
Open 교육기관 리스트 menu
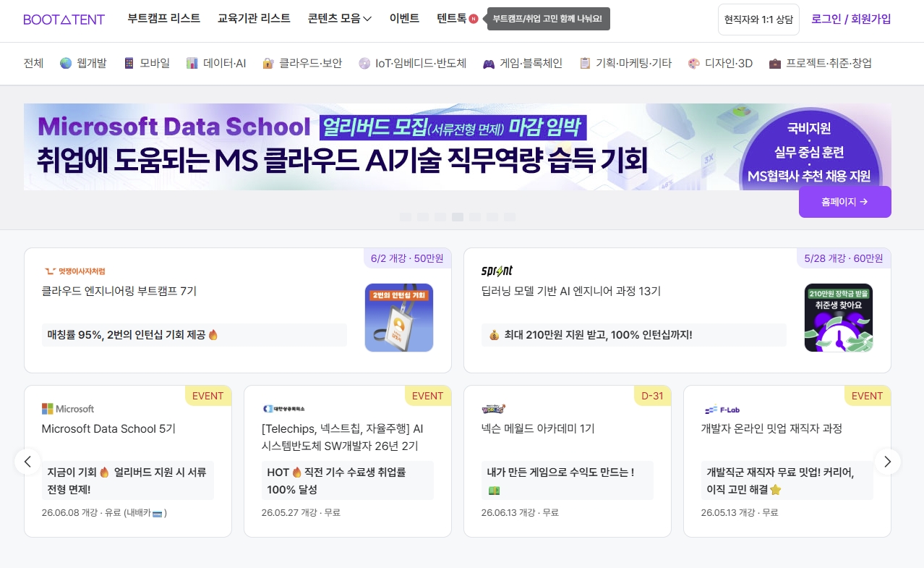coord(254,19)
